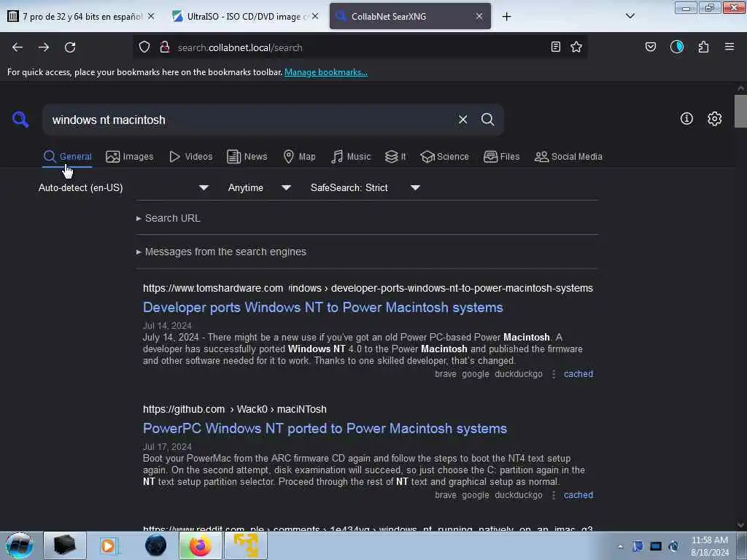
Task: Click the padlock site security icon
Action: (165, 47)
